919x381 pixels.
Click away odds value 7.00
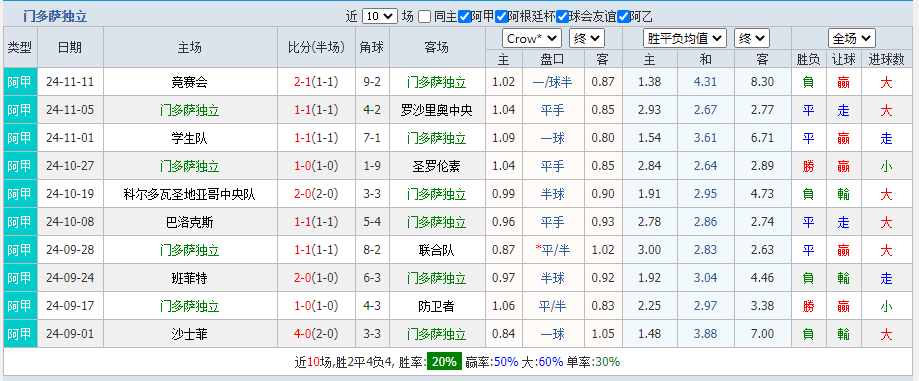pyautogui.click(x=762, y=334)
